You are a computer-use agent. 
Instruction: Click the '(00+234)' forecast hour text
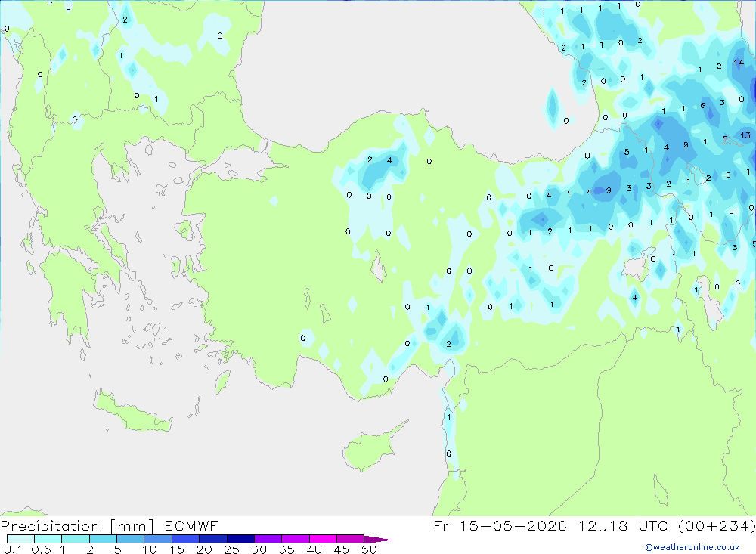[x=717, y=525]
